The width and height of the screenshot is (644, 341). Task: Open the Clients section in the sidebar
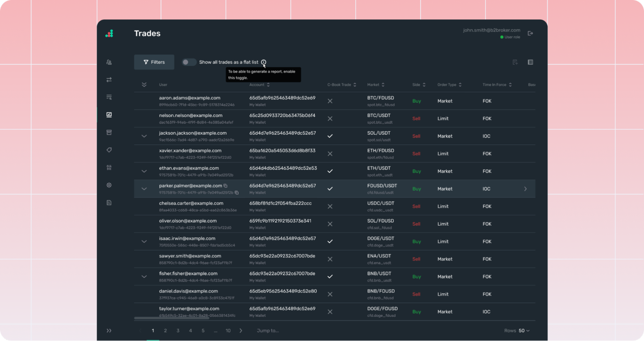click(x=109, y=62)
